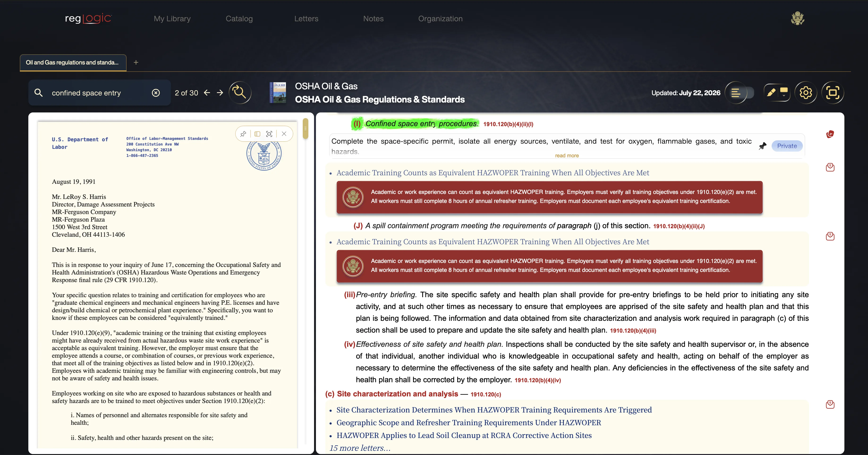868x455 pixels.
Task: Open the highlight color dropdown
Action: coord(784,92)
